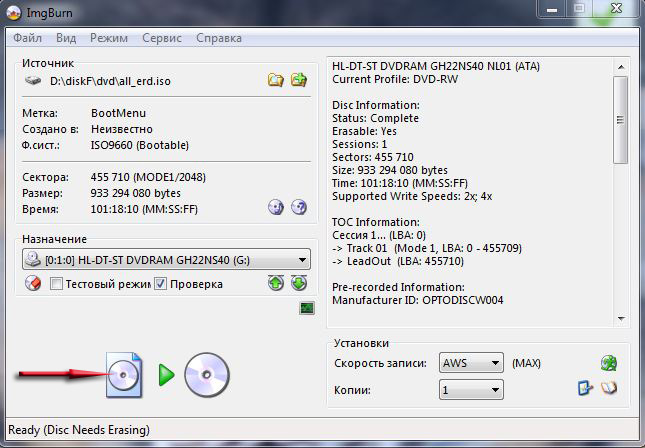
Task: Open the Справка menu
Action: click(219, 38)
